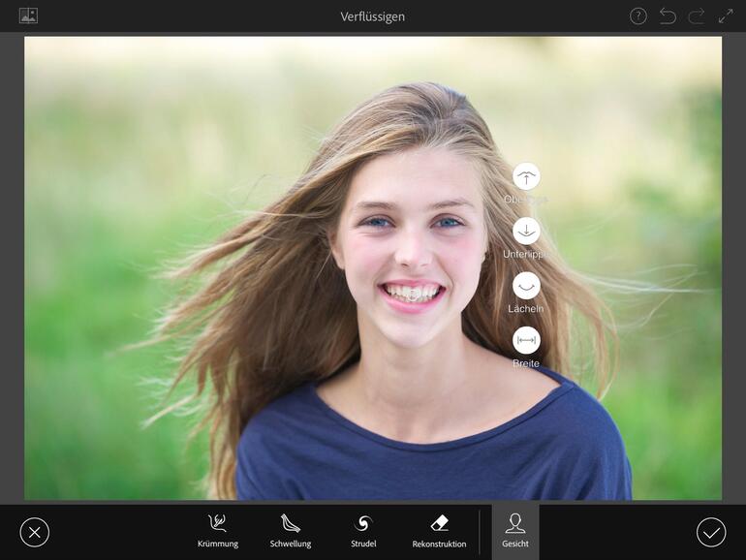Open the before/after image compare icon

[28, 16]
